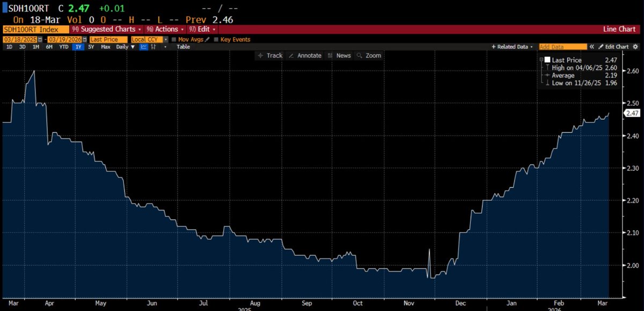Open the Related Data dropdown

(x=513, y=47)
